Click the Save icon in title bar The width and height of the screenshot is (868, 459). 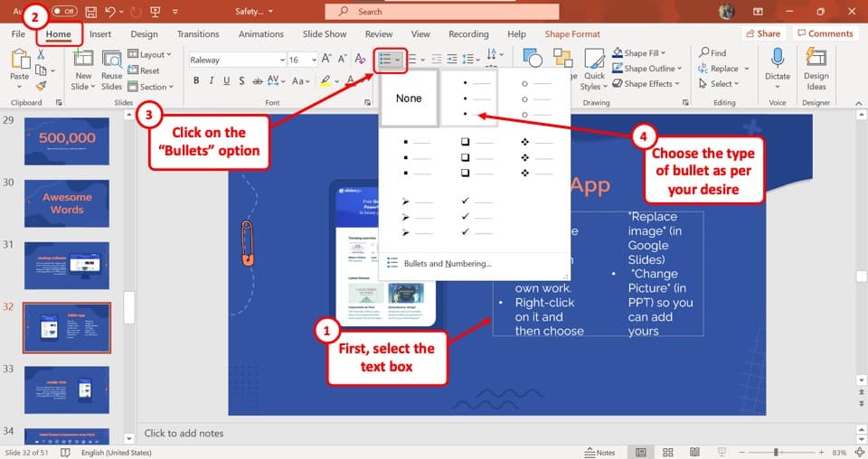(90, 12)
